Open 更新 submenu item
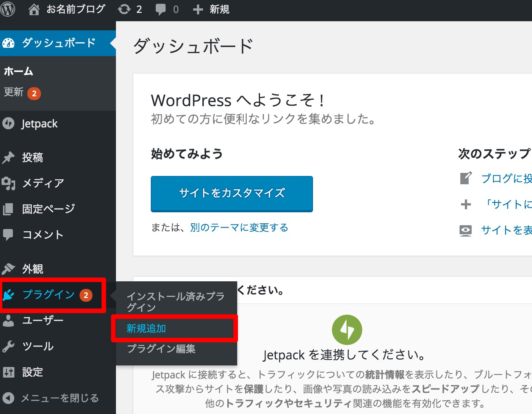Screen dimensions: 532x414 (14, 92)
